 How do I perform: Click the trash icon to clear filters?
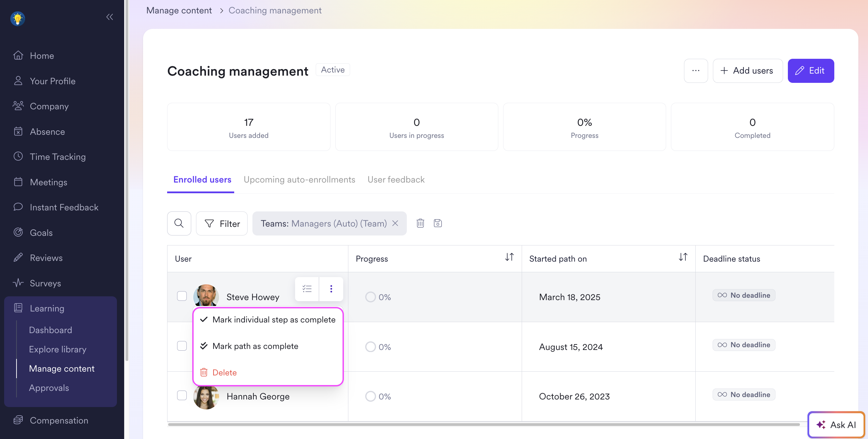pyautogui.click(x=420, y=223)
